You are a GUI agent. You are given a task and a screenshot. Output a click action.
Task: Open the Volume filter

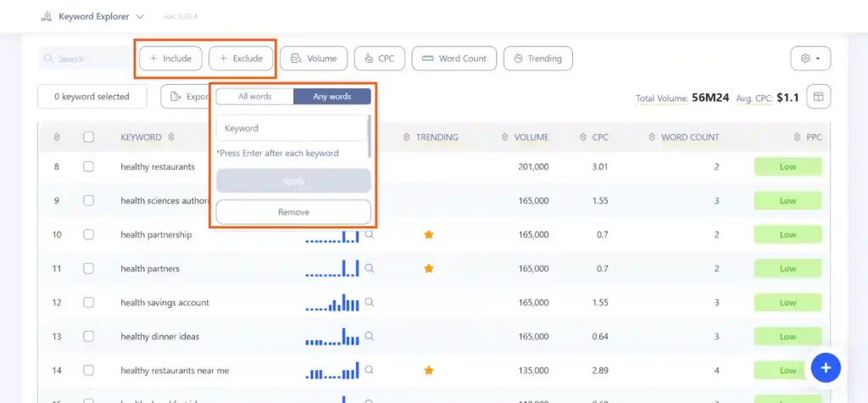pos(314,59)
